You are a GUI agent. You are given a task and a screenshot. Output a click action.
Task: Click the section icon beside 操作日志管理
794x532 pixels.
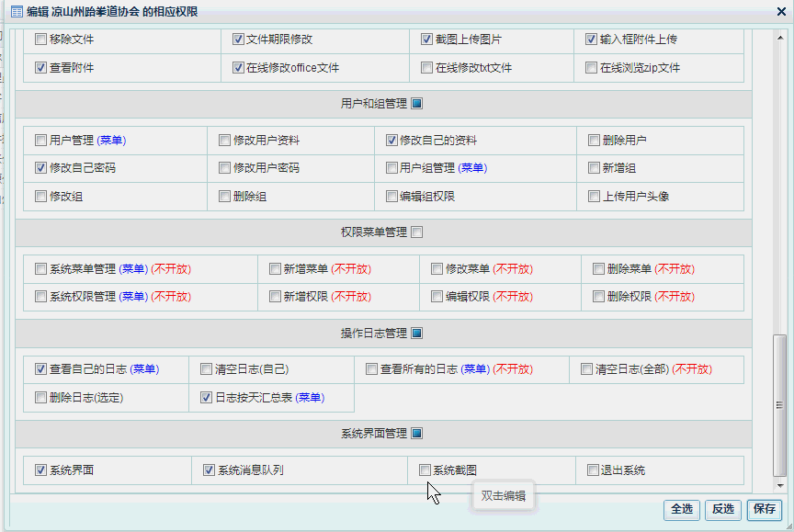tap(416, 334)
